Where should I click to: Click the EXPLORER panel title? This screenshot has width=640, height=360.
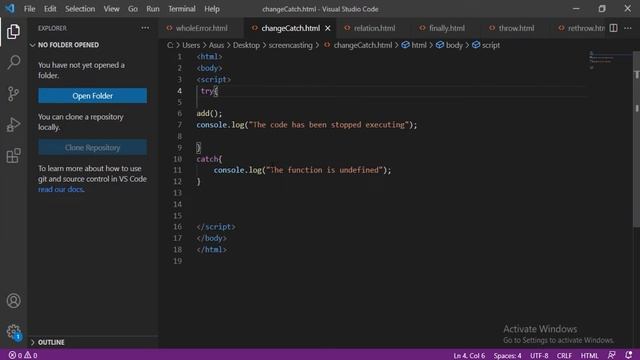click(x=52, y=28)
